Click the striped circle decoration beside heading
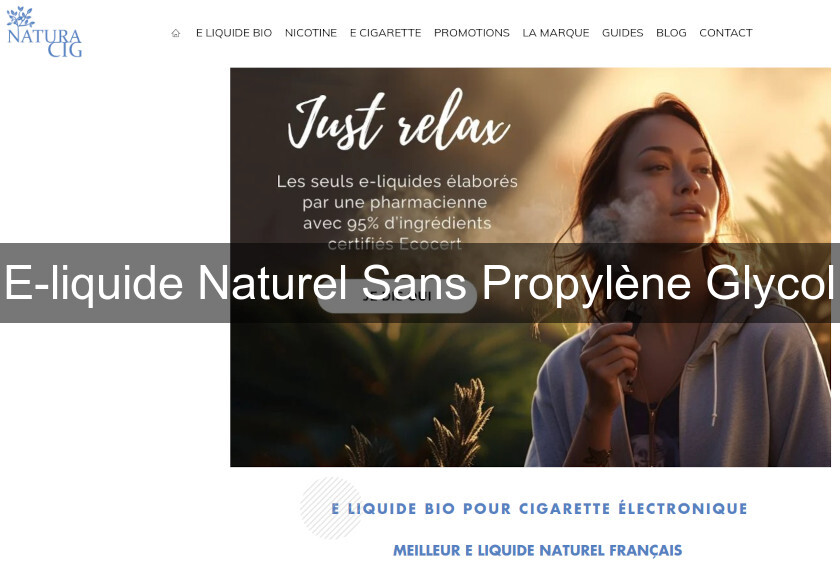This screenshot has height=567, width=840. [332, 508]
